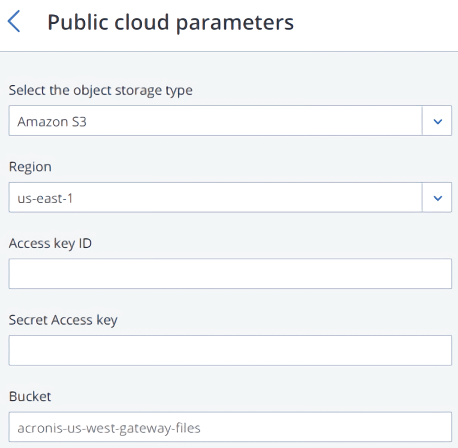Click the Public cloud parameters heading
This screenshot has height=448, width=458.
[170, 23]
